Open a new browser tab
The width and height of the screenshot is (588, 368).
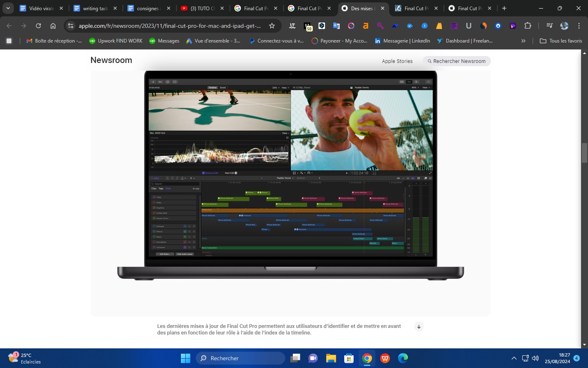click(504, 8)
